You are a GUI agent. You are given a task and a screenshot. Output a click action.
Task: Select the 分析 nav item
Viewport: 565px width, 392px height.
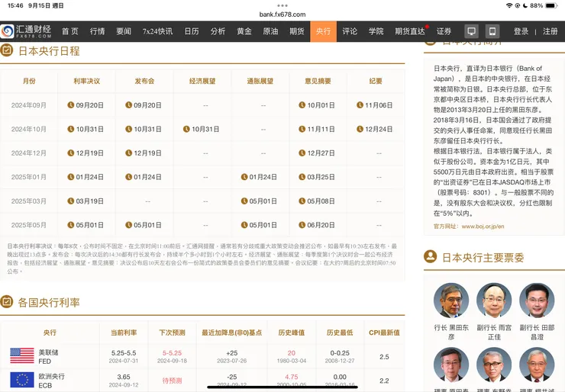tap(218, 31)
